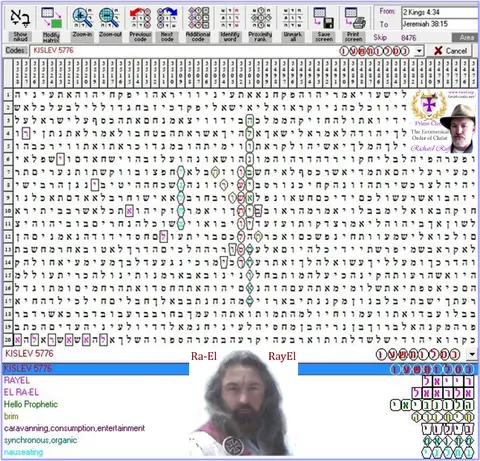Click the Zoom-in magnifier icon
This screenshot has width=480, height=461.
point(82,19)
